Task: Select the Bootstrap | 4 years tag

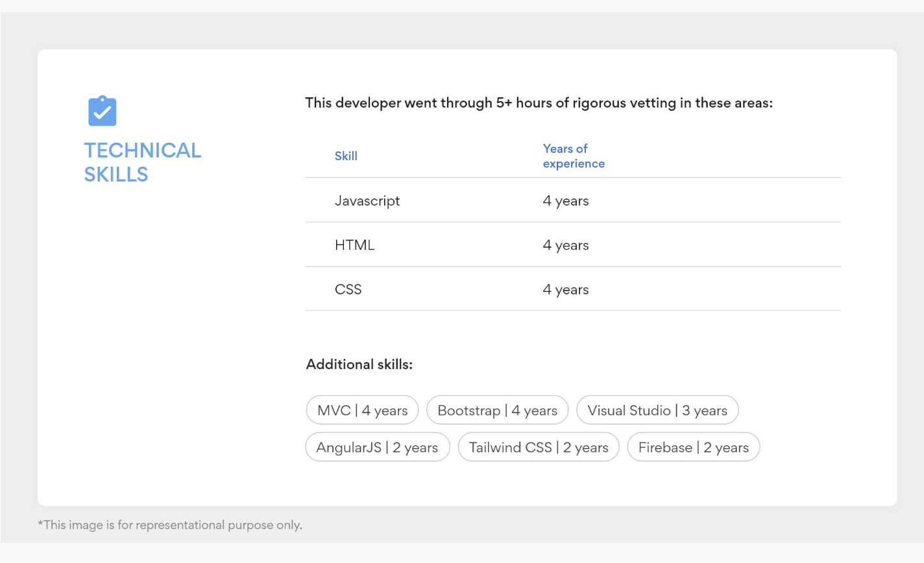Action: (x=497, y=410)
